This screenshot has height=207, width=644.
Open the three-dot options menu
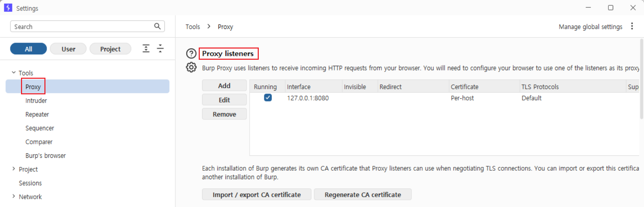632,26
